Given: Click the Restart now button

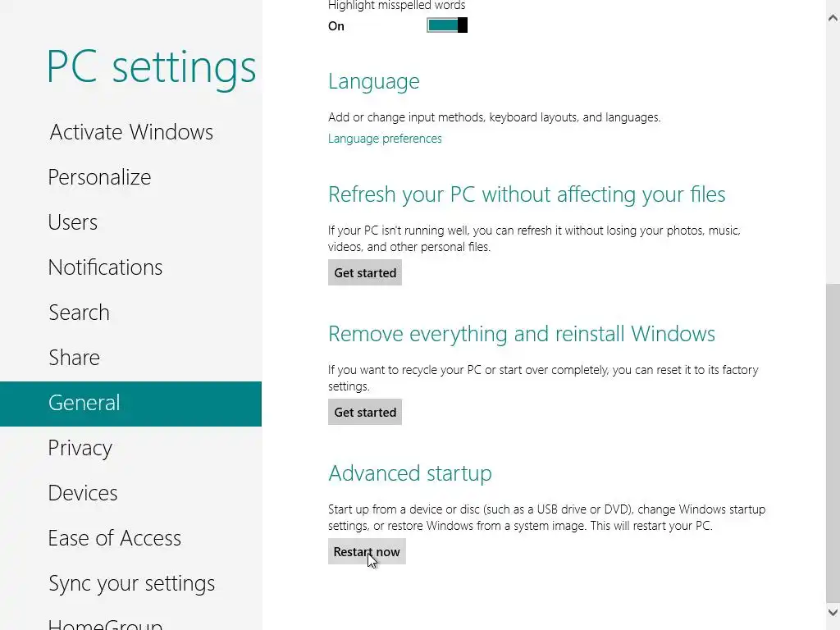Looking at the screenshot, I should (x=367, y=552).
